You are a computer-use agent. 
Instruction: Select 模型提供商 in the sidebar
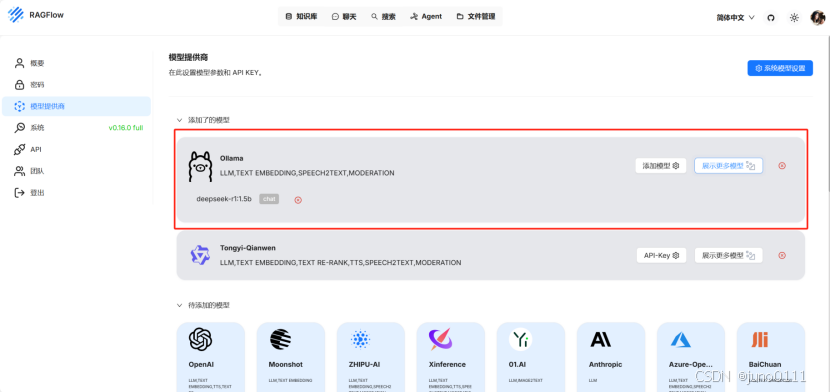pos(76,106)
